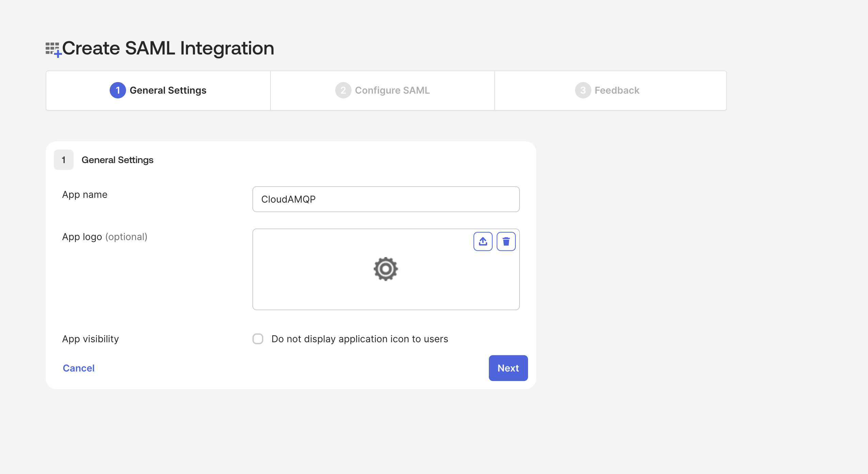Select the CloudAMQP text in App name
Viewport: 868px width, 474px height.
click(x=288, y=199)
